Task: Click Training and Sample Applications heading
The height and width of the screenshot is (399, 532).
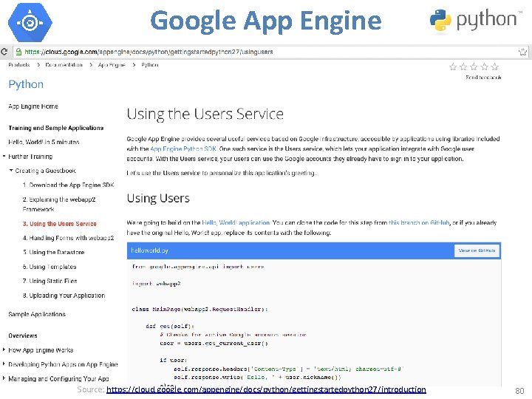Action: pyautogui.click(x=56, y=128)
